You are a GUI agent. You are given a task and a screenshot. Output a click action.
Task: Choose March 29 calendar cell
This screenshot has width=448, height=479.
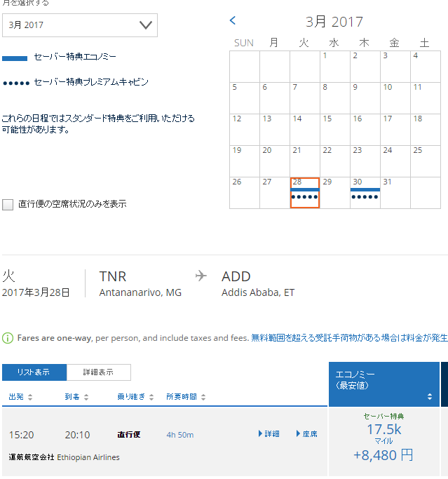pos(334,193)
